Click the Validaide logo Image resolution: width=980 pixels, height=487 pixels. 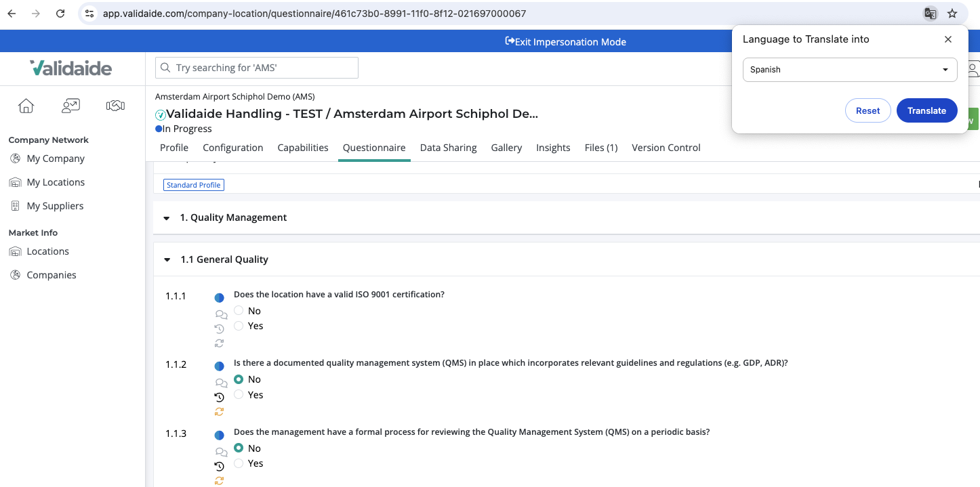[71, 68]
